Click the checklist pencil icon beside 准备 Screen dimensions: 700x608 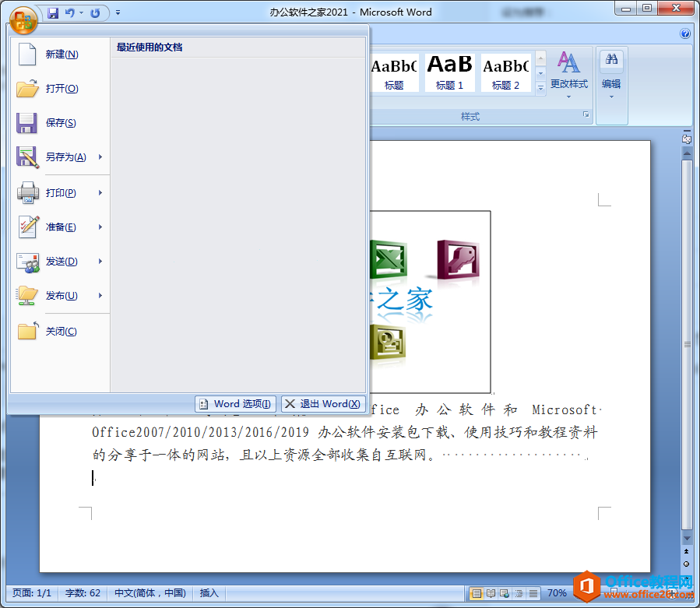pyautogui.click(x=28, y=227)
